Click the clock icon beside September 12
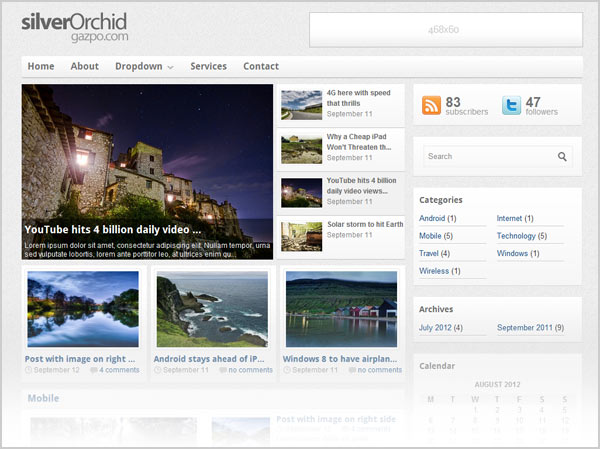This screenshot has height=449, width=600. 28,370
